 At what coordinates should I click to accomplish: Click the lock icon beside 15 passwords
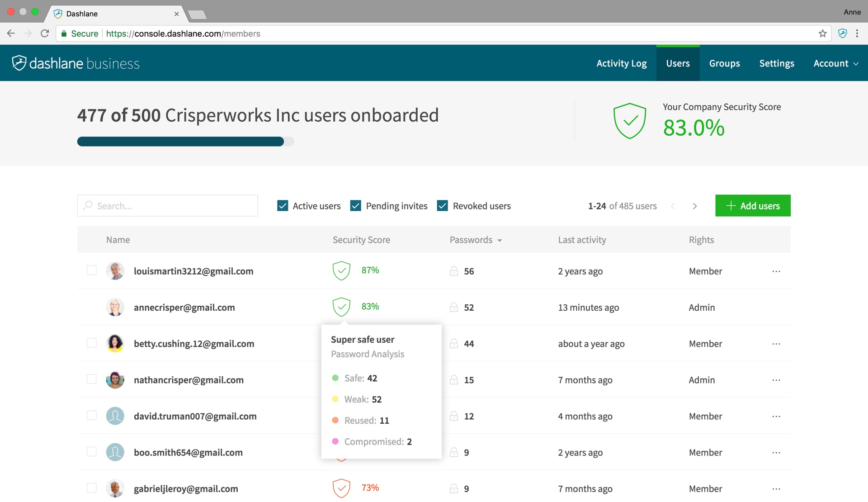pos(454,380)
